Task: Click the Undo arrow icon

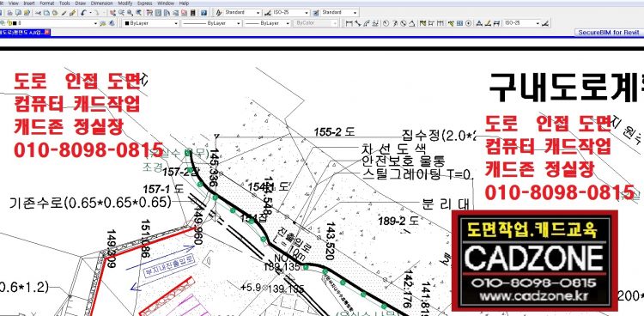Action: coord(83,13)
